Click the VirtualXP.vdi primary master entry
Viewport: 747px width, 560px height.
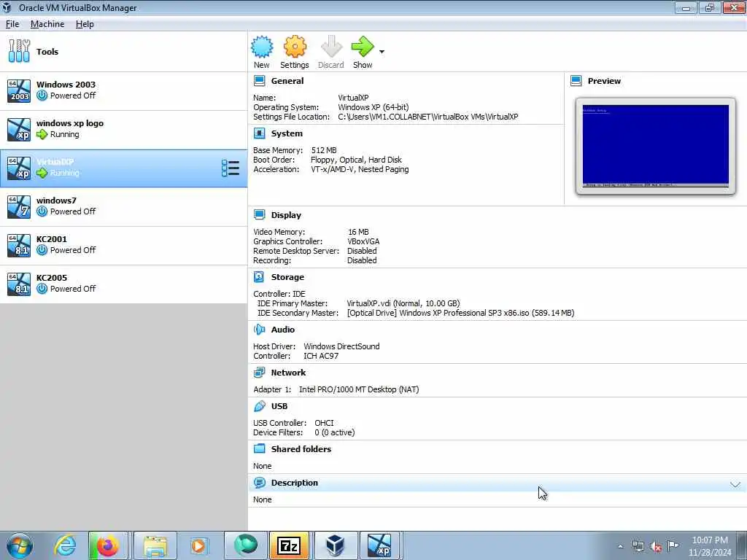tap(403, 303)
